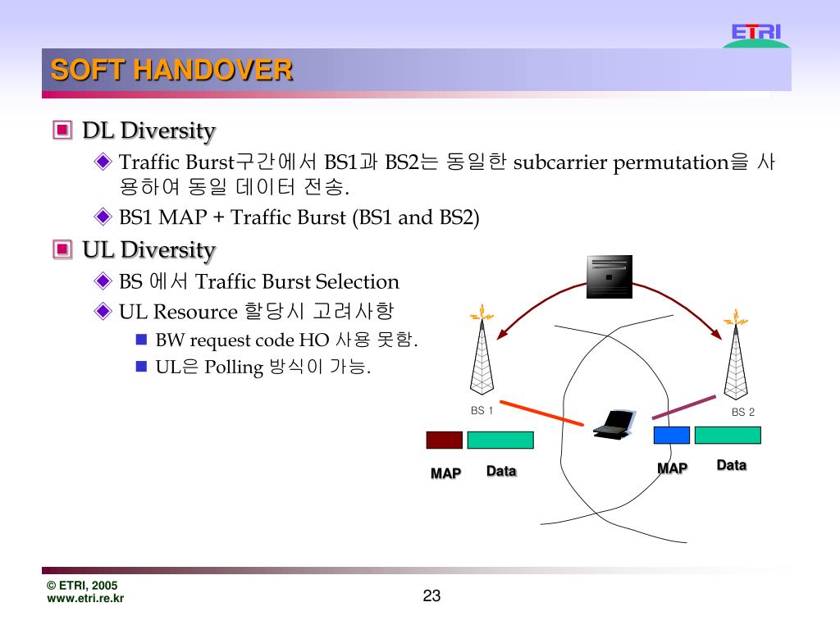Click the dark red MAP block under BS 1
The height and width of the screenshot is (630, 840).
click(x=444, y=440)
